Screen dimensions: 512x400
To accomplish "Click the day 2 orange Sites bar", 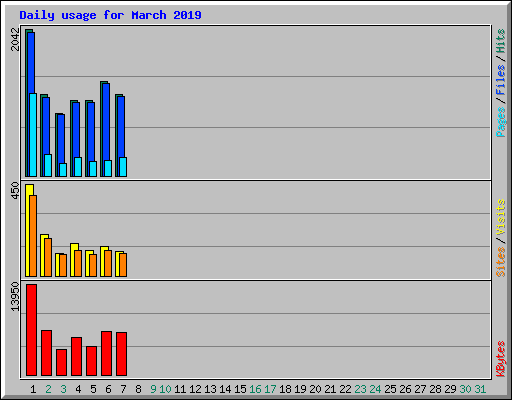I will (48, 257).
